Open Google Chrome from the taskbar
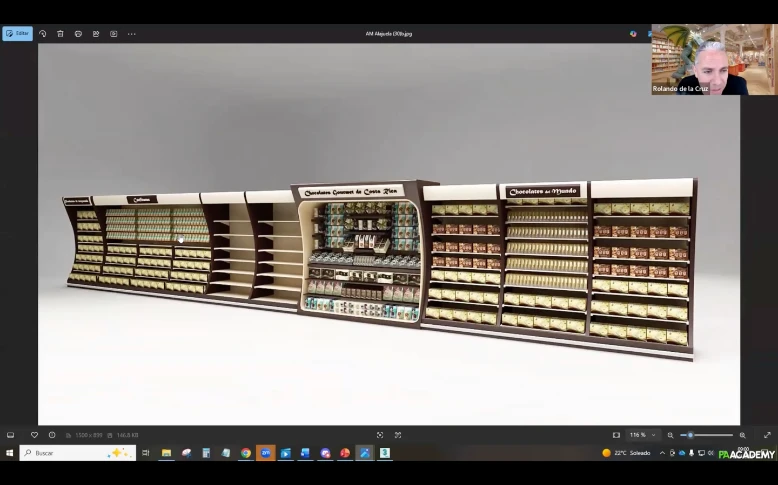Viewport: 778px width, 485px height. click(246, 453)
